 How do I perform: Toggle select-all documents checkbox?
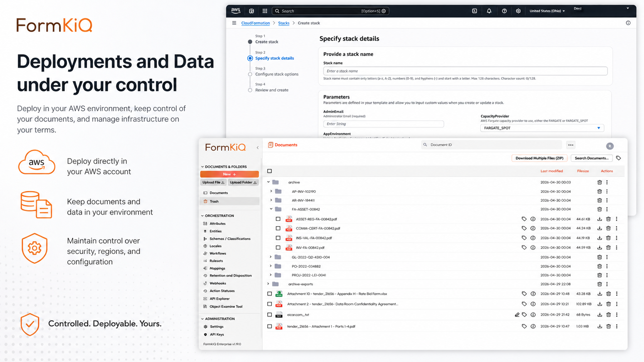[x=270, y=171]
